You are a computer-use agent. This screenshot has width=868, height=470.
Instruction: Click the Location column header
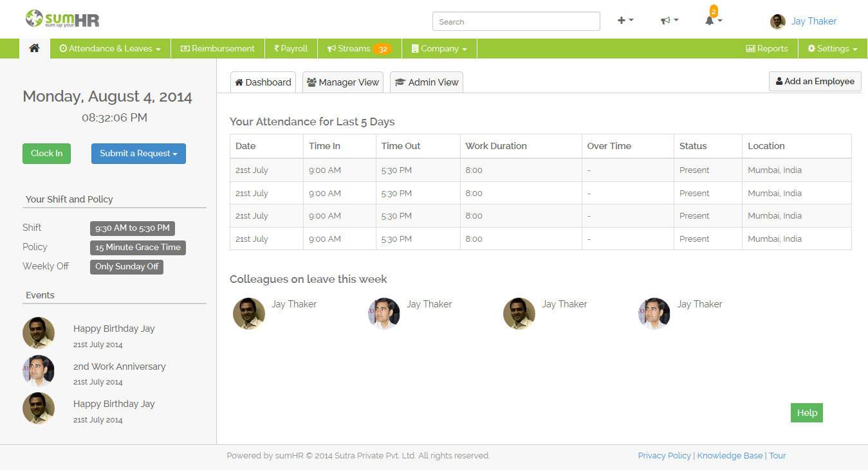(797, 146)
